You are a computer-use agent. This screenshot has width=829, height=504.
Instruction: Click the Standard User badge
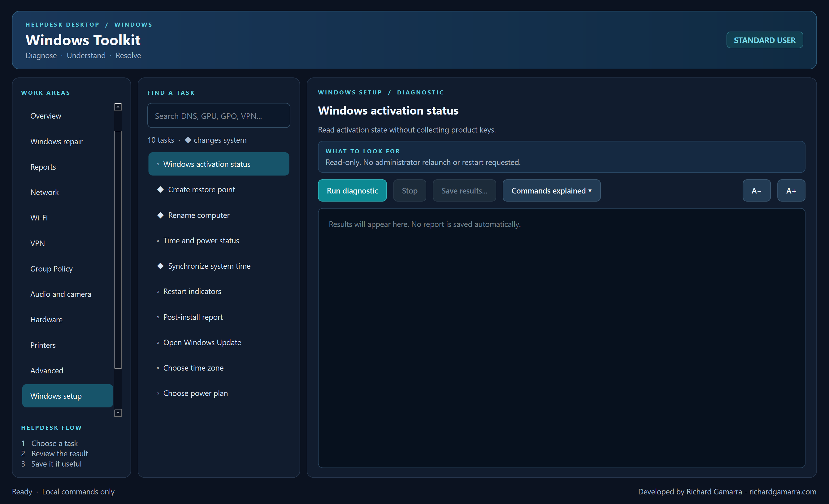[764, 40]
